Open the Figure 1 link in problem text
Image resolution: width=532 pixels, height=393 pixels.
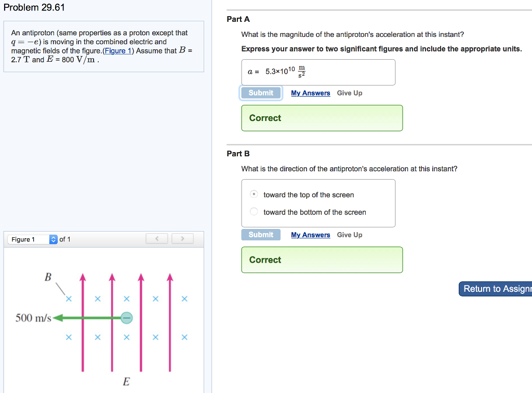[118, 51]
